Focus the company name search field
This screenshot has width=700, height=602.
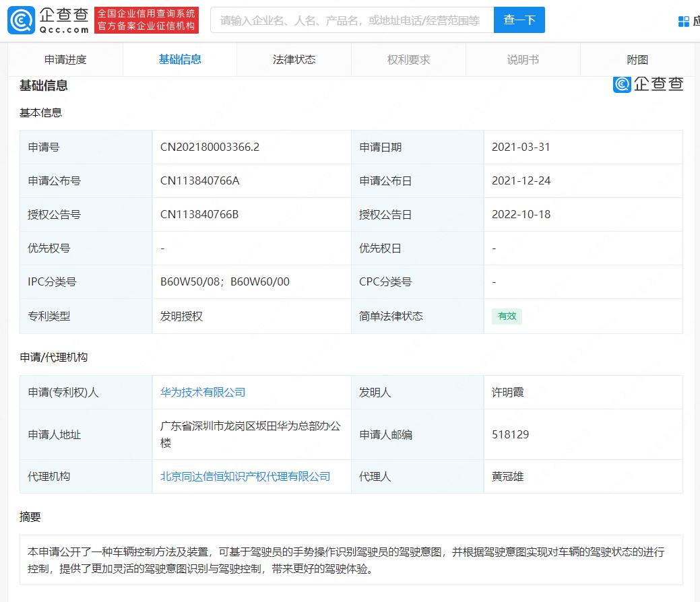[352, 20]
